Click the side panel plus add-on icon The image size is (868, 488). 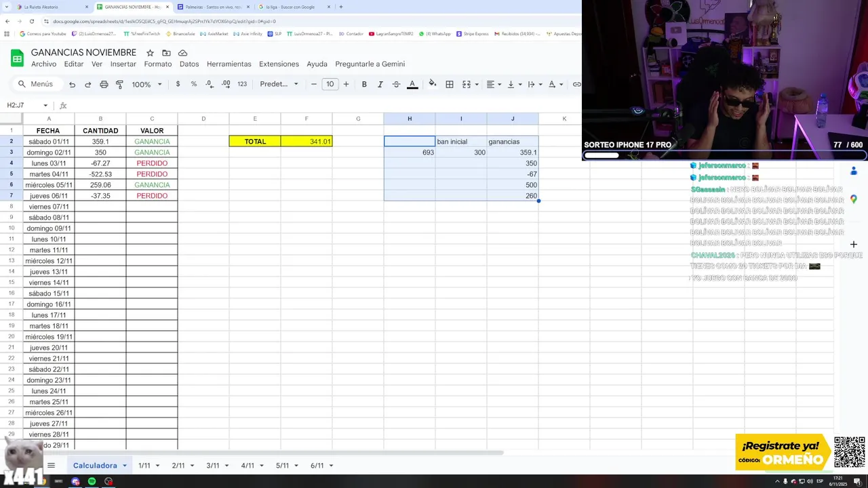pyautogui.click(x=854, y=244)
